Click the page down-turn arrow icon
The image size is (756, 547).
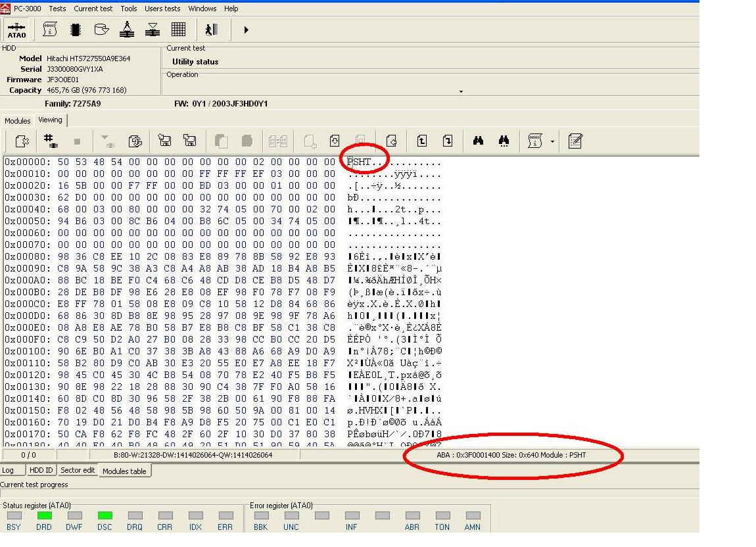(x=448, y=141)
